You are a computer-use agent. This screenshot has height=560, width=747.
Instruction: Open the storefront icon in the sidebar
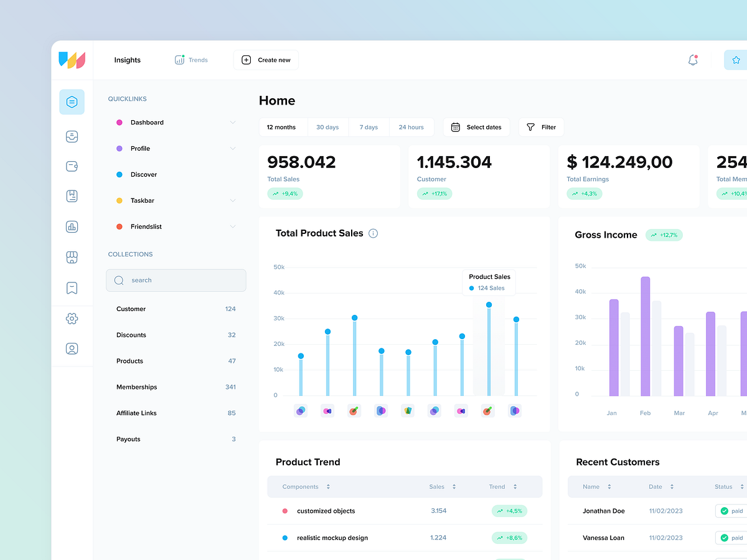(x=72, y=257)
